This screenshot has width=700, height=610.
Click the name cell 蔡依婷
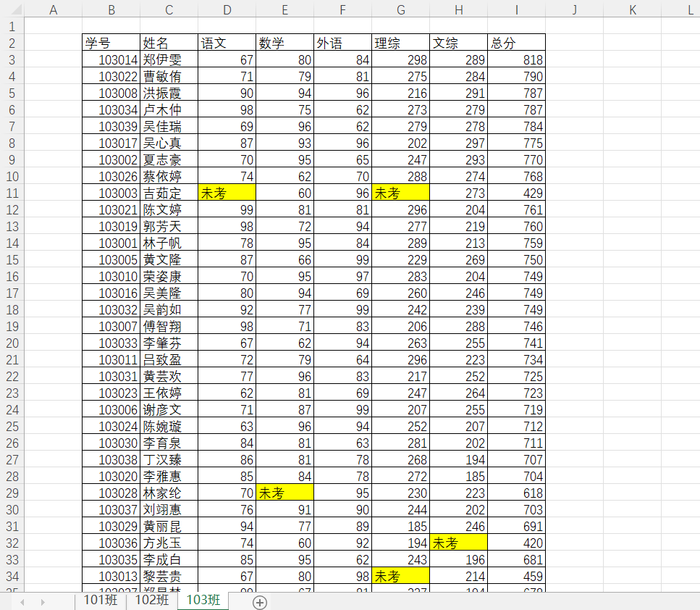point(169,176)
